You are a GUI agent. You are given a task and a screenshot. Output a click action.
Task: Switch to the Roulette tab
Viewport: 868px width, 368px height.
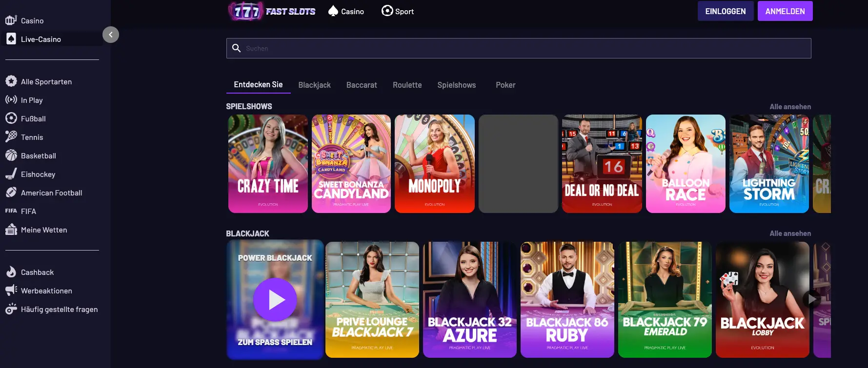tap(407, 85)
